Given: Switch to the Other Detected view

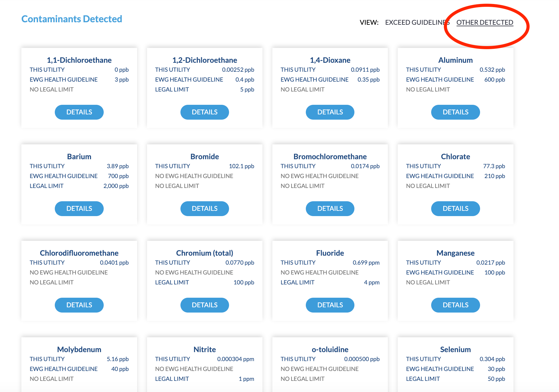Looking at the screenshot, I should [x=484, y=23].
